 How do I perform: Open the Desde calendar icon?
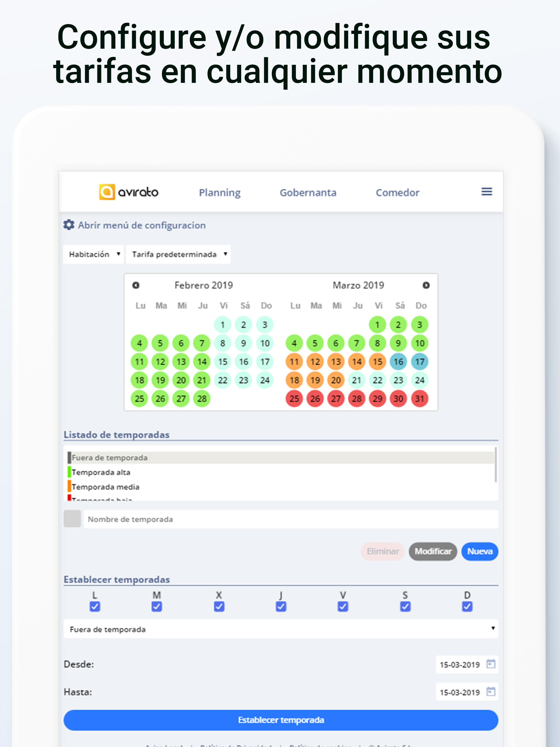(491, 664)
